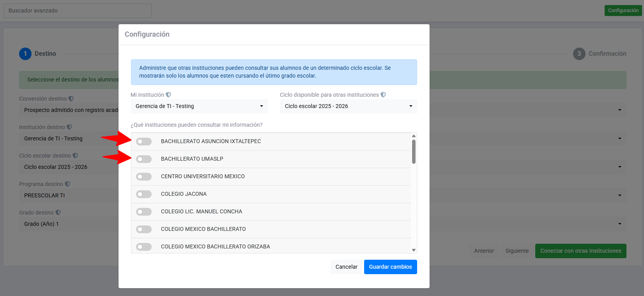Toggle COLEGIO JACONA access switch
This screenshot has height=296, width=644.
pyautogui.click(x=144, y=194)
